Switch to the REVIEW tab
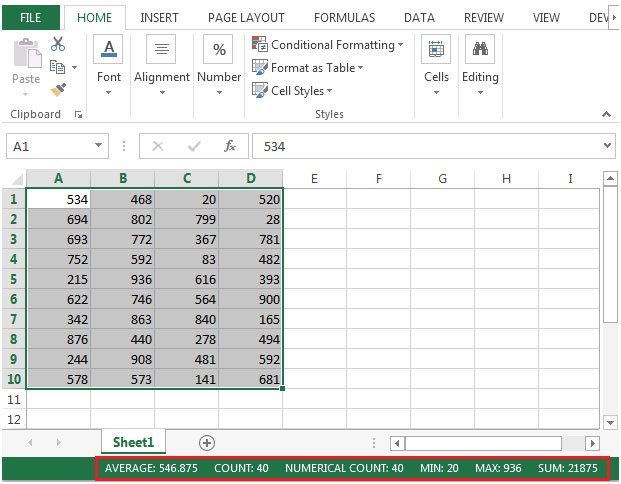This screenshot has height=484, width=621. [484, 18]
